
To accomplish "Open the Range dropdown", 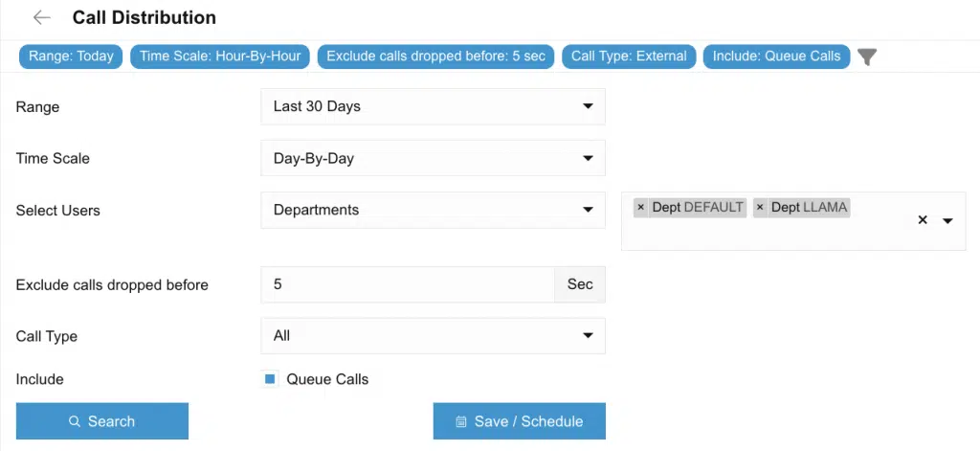I will 433,106.
